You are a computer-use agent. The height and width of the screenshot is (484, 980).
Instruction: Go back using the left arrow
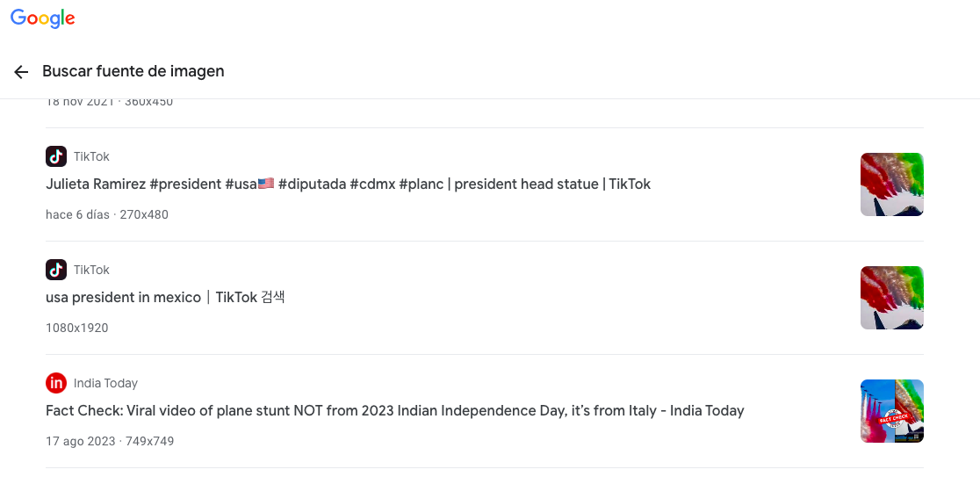(x=21, y=72)
